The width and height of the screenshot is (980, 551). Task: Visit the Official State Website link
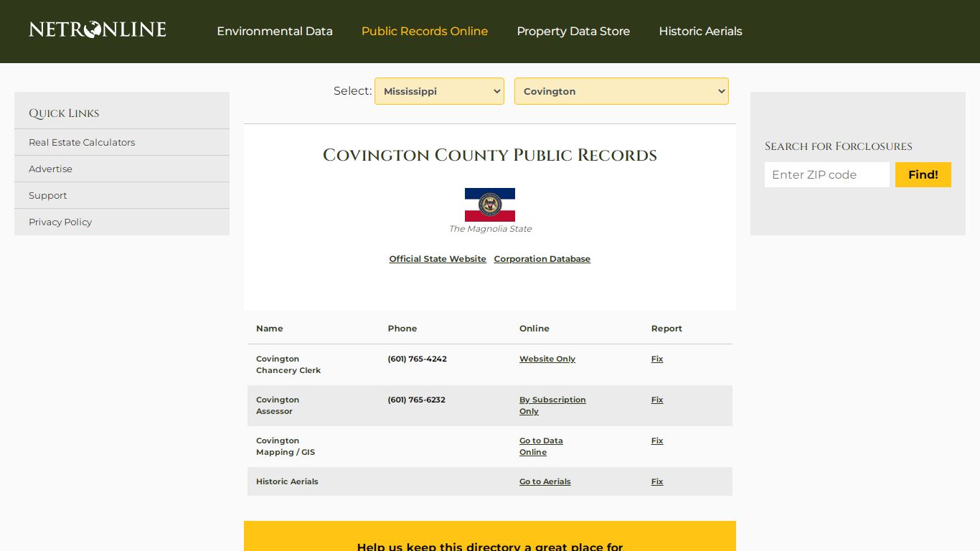[x=438, y=259]
